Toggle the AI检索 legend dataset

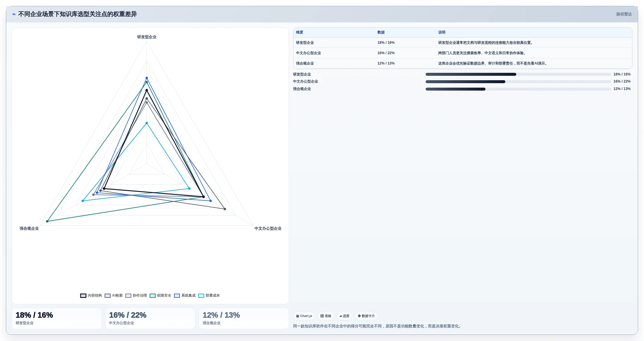click(114, 295)
